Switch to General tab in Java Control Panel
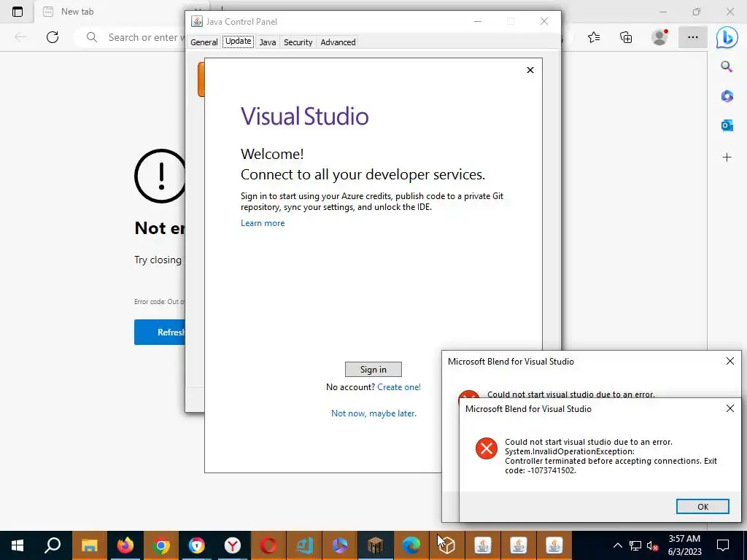 tap(204, 42)
